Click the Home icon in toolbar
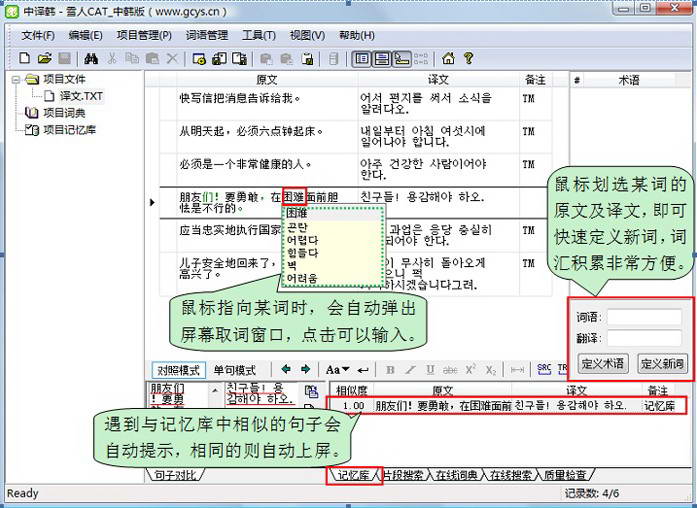The width and height of the screenshot is (697, 508). 448,59
